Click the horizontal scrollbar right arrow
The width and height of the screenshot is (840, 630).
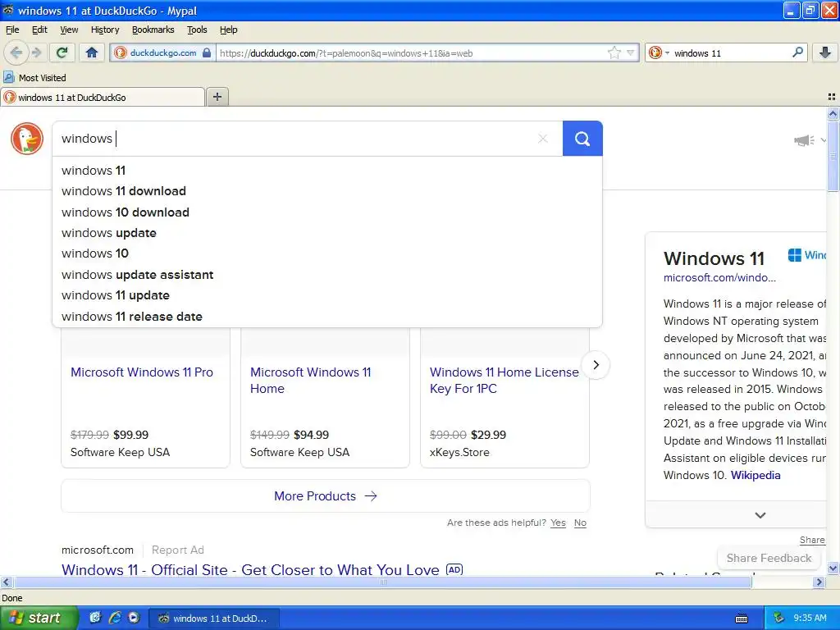click(819, 582)
